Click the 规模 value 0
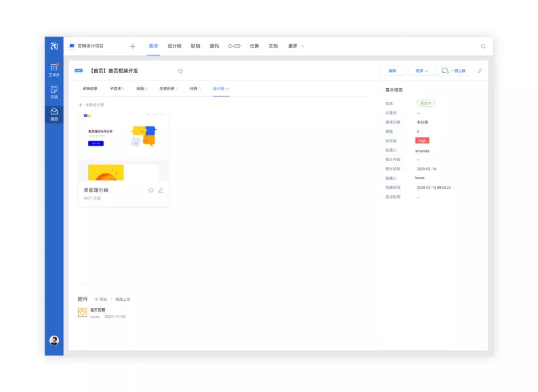 coord(417,131)
